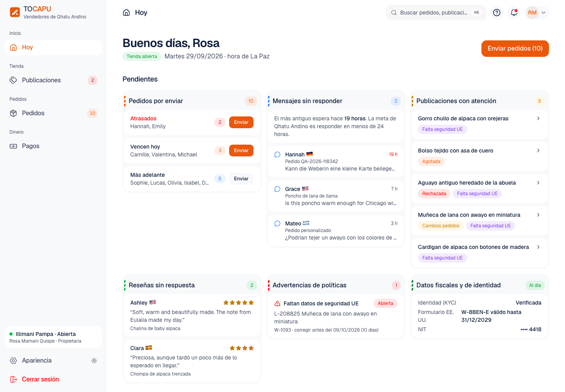
Task: Open Aguayo antiguo heredado chevron
Action: [538, 183]
